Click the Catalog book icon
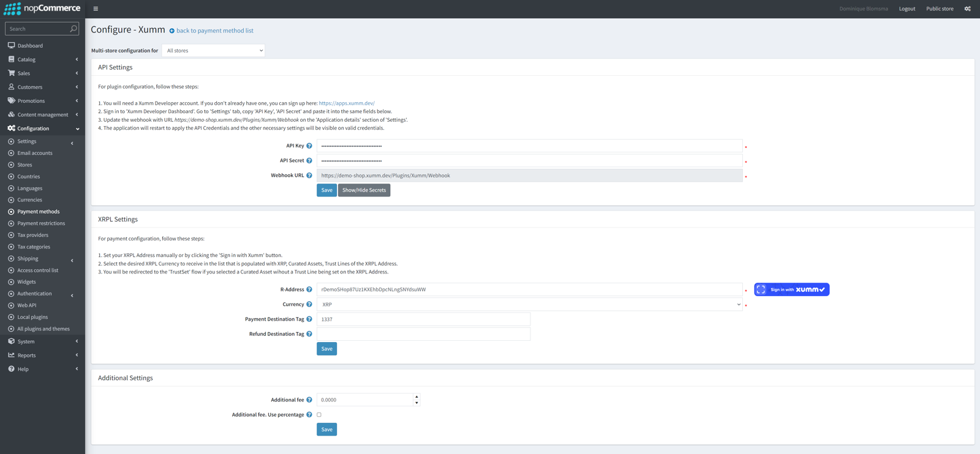The image size is (980, 454). 11,59
